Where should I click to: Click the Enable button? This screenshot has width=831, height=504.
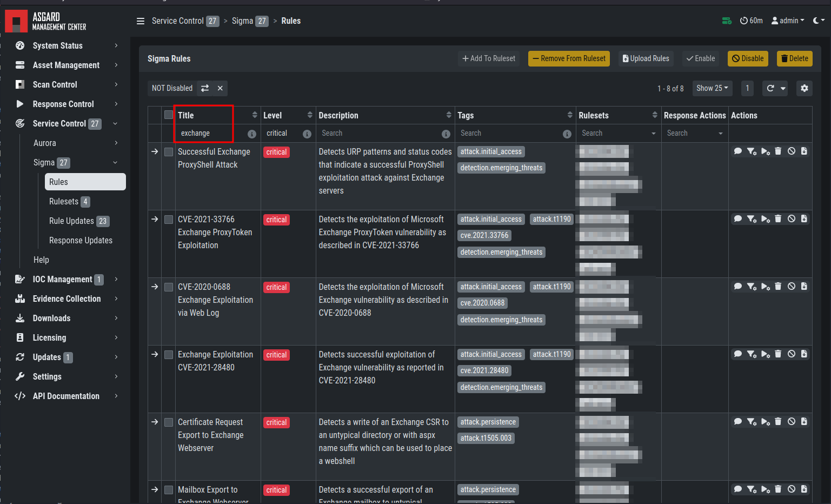[x=701, y=58]
